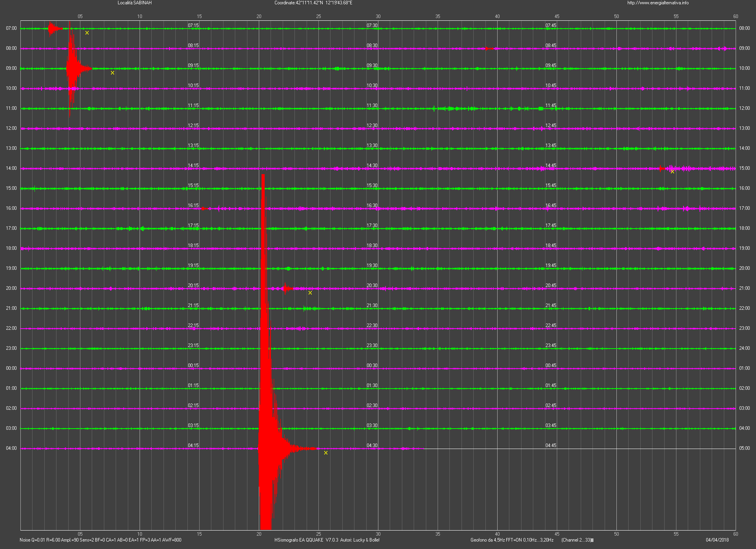
Task: Click the Località:SABINAH label
Action: (x=134, y=3)
